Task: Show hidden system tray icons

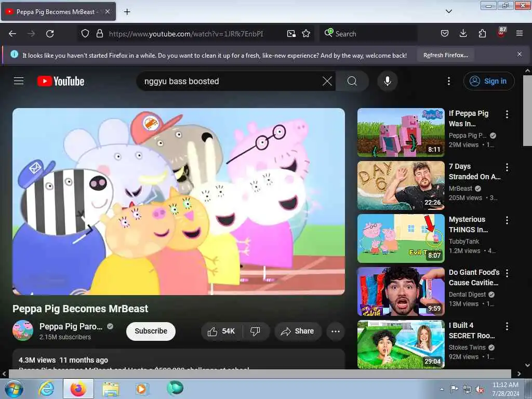Action: point(442,390)
